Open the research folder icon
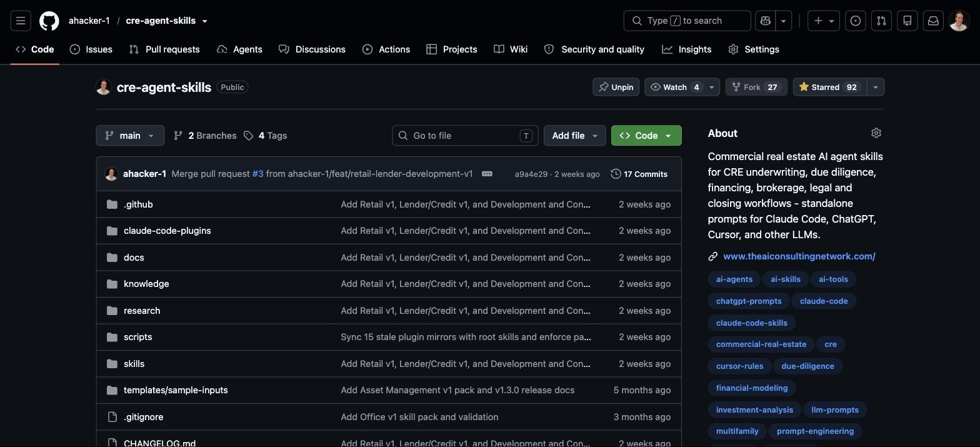 (112, 311)
